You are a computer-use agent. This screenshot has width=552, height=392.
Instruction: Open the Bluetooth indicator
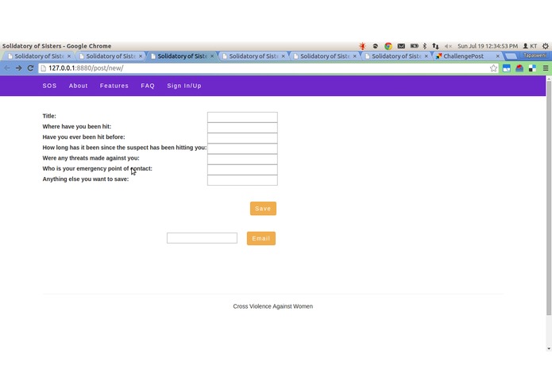pos(425,46)
